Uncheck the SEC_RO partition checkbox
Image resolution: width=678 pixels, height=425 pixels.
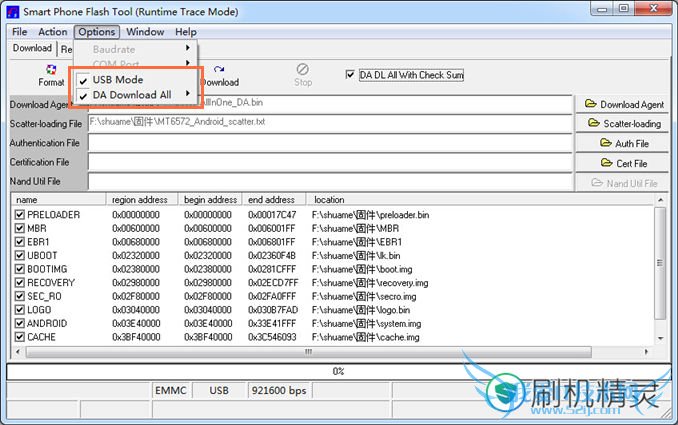pos(19,296)
